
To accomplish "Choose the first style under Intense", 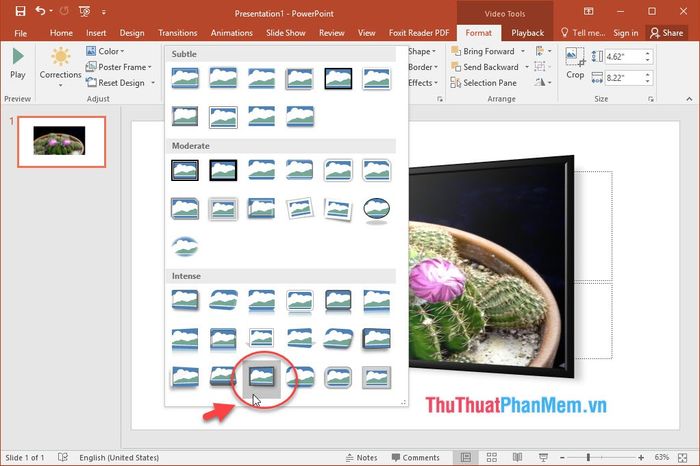I will [185, 300].
